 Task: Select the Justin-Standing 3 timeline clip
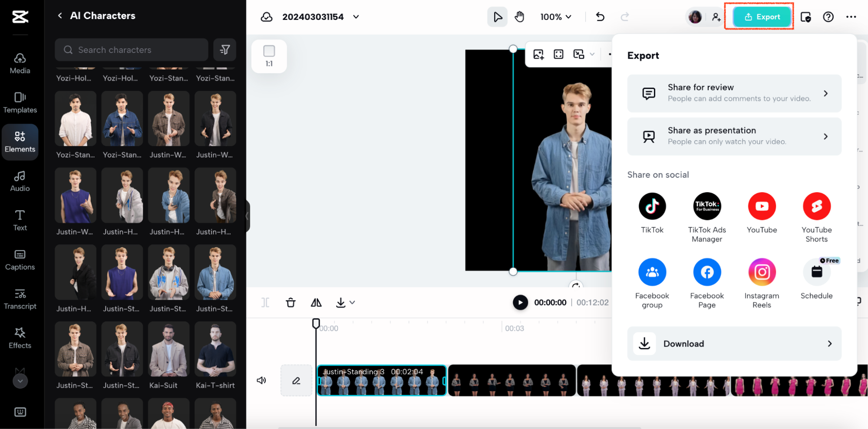point(382,380)
